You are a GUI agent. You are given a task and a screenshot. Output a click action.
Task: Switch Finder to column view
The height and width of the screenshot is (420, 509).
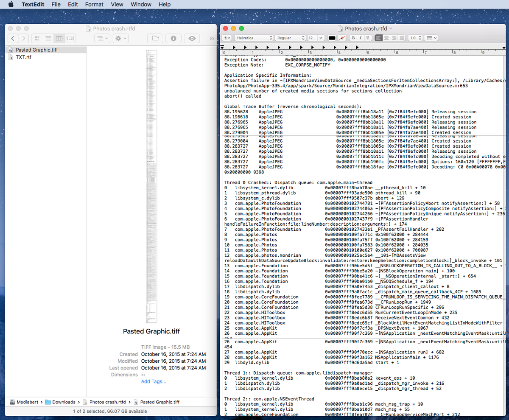pos(59,38)
